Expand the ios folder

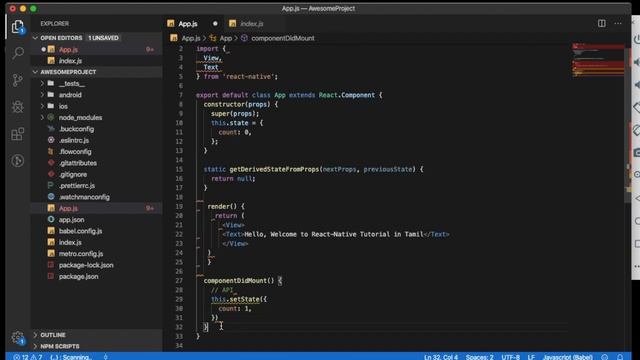tap(97, 106)
